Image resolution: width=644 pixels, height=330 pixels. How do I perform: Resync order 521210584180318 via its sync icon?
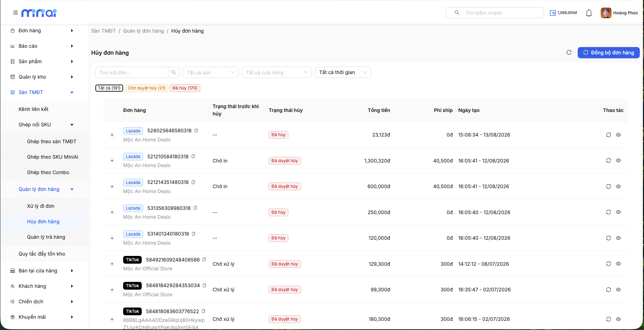609,160
